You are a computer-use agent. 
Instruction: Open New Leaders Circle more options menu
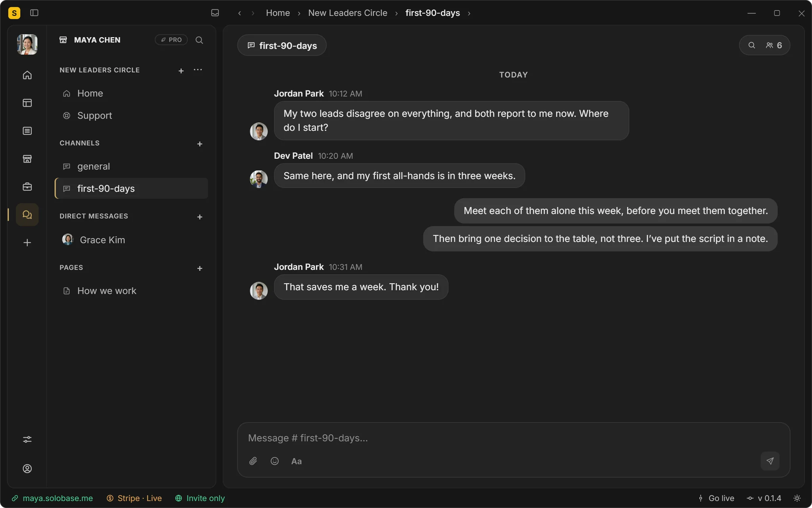coord(198,70)
